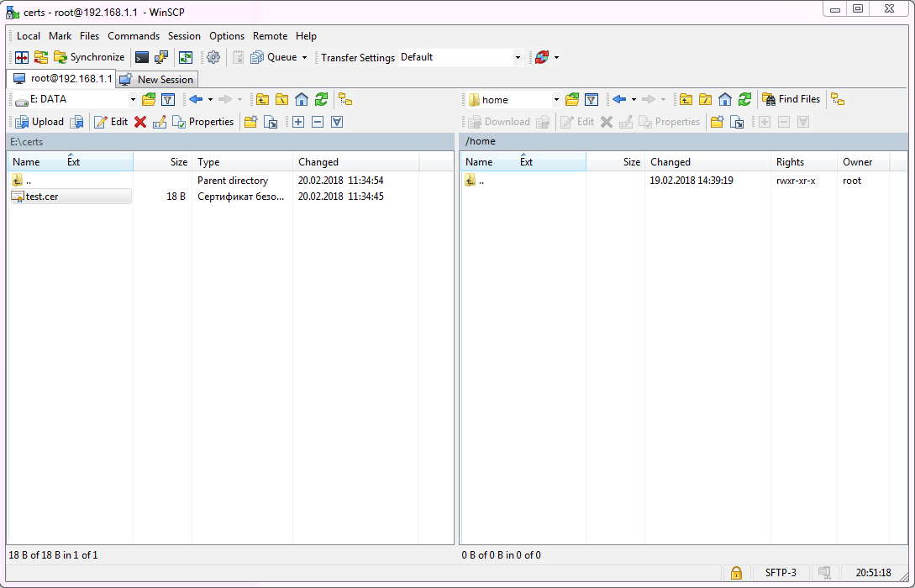Click the Open in PuTTY icon
The image size is (915, 588).
click(x=161, y=57)
